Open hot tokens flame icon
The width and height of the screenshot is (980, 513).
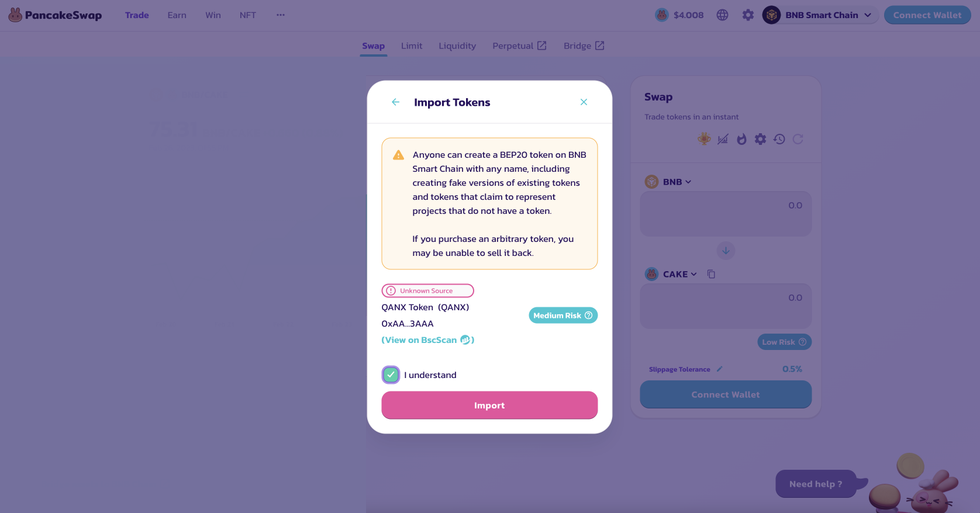741,139
